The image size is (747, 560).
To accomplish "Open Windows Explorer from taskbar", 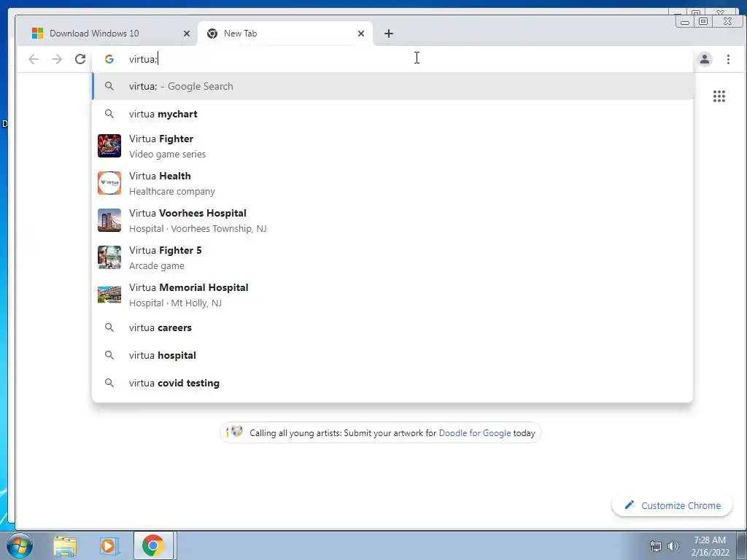I will point(65,545).
